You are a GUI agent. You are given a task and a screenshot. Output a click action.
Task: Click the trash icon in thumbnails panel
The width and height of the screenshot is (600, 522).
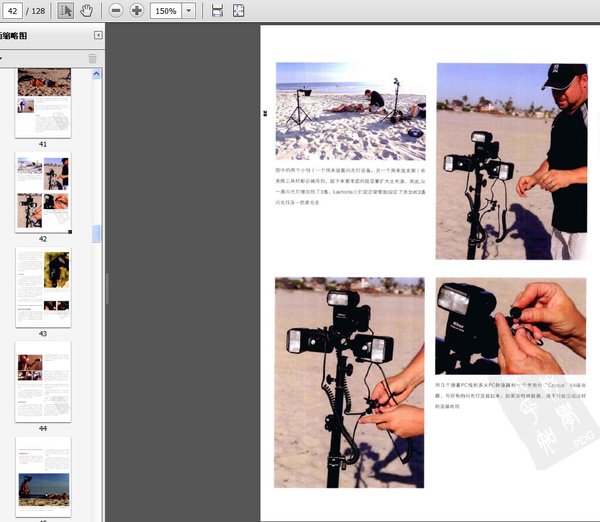(x=93, y=59)
